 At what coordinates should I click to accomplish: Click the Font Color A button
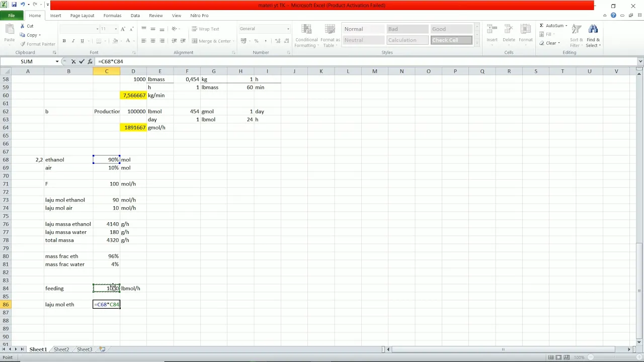[x=128, y=41]
